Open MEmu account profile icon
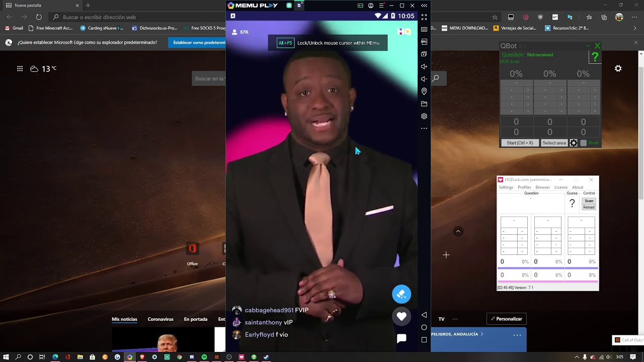The width and height of the screenshot is (644, 362). 371,6
